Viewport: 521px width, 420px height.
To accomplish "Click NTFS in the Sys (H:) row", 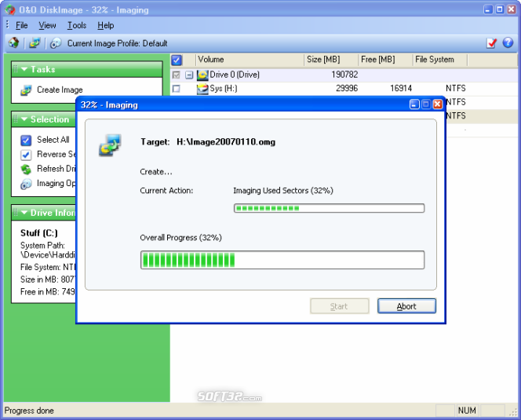I will point(456,89).
